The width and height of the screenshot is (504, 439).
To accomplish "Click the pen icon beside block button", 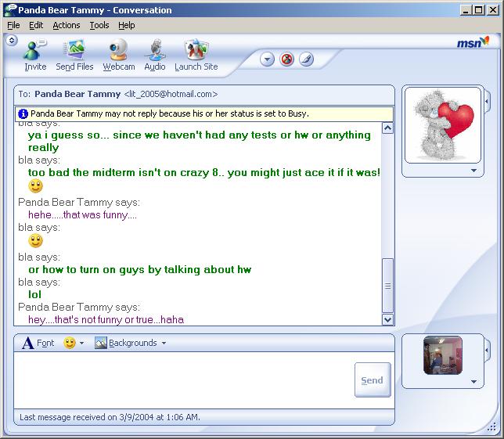I will 305,59.
